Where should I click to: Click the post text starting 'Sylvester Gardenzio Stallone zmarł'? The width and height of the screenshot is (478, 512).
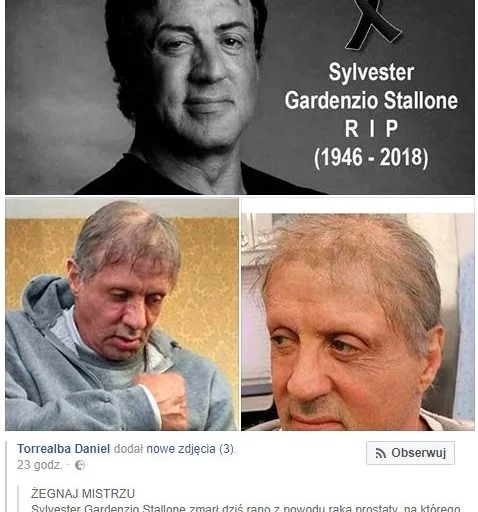coord(246,508)
